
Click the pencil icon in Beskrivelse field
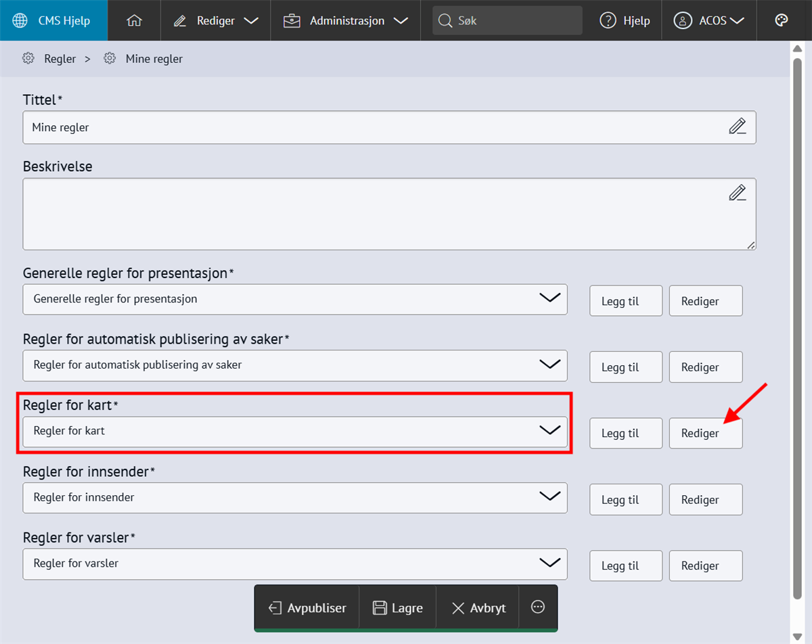pos(737,193)
